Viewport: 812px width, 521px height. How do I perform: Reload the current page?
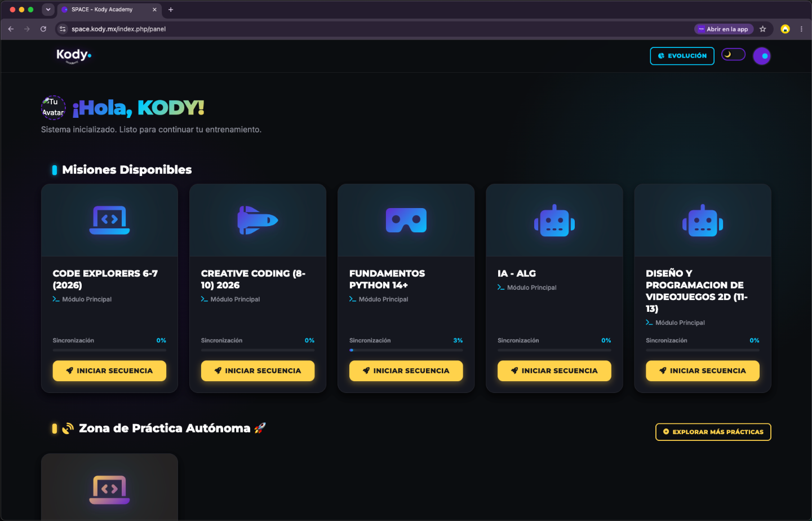pos(43,29)
